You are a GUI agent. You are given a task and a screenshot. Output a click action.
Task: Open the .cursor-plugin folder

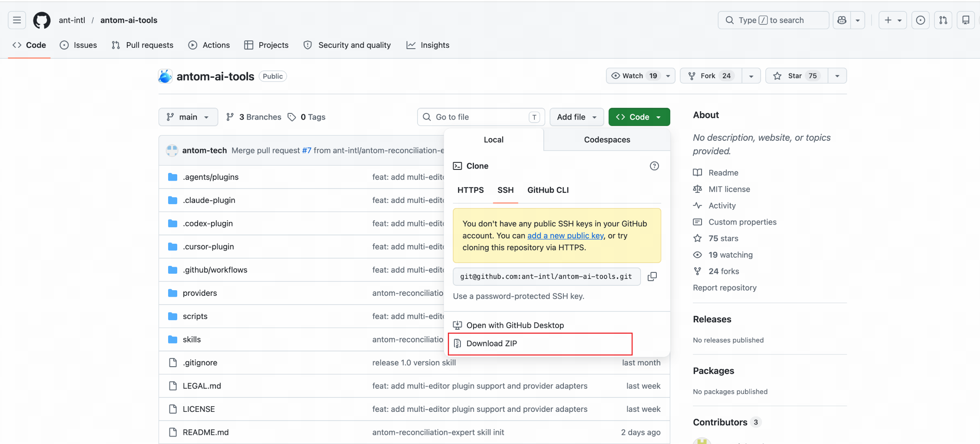point(208,246)
